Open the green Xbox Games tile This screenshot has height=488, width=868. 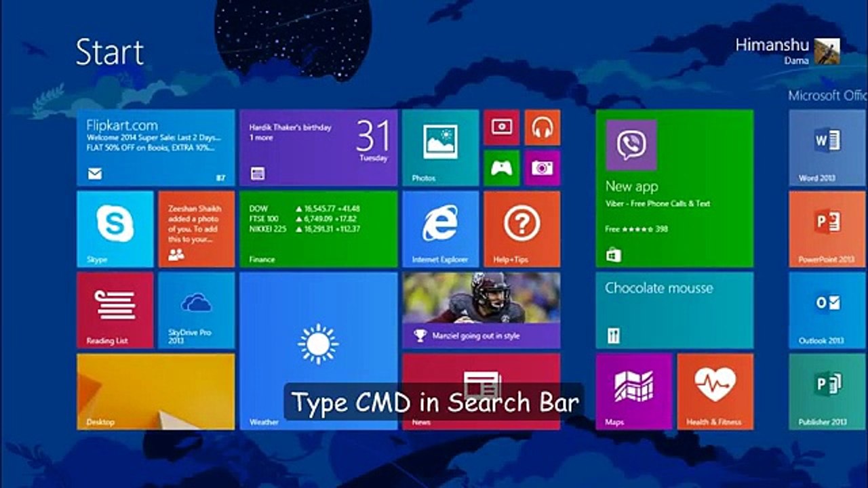pyautogui.click(x=502, y=168)
